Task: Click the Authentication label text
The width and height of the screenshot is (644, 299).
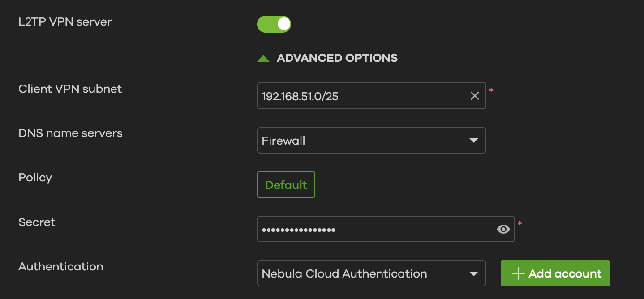Action: 61,266
